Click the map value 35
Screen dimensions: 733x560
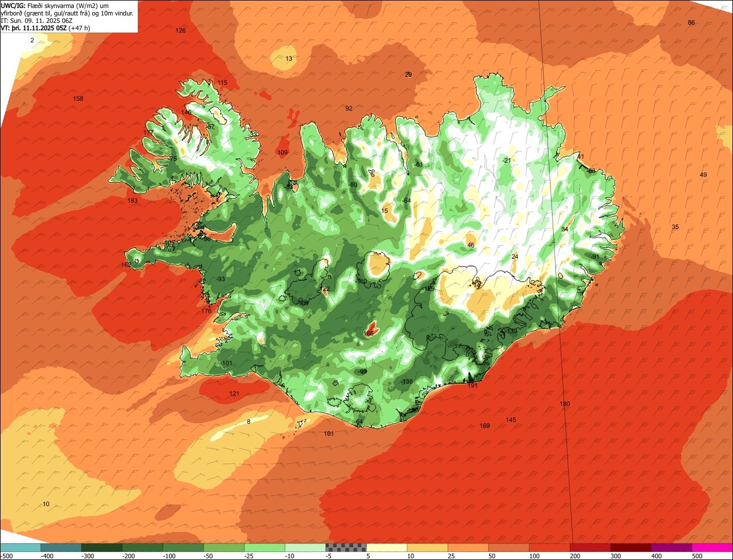(x=675, y=227)
